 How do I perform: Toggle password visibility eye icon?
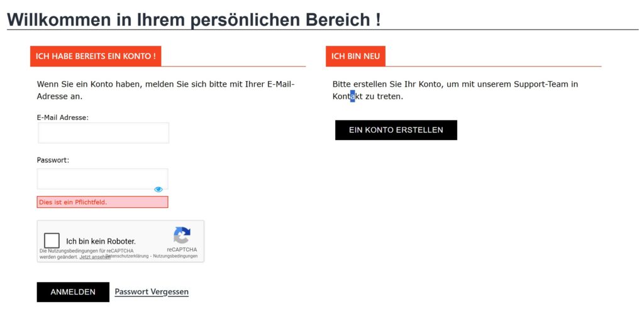pyautogui.click(x=158, y=189)
